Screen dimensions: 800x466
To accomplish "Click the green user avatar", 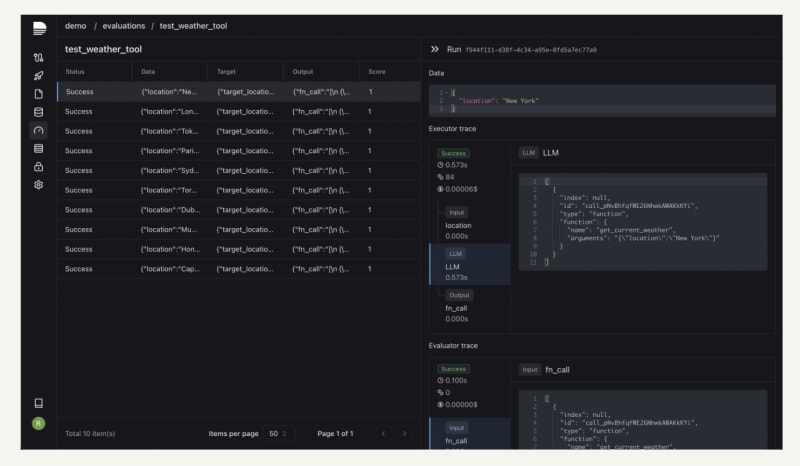I will pos(39,423).
